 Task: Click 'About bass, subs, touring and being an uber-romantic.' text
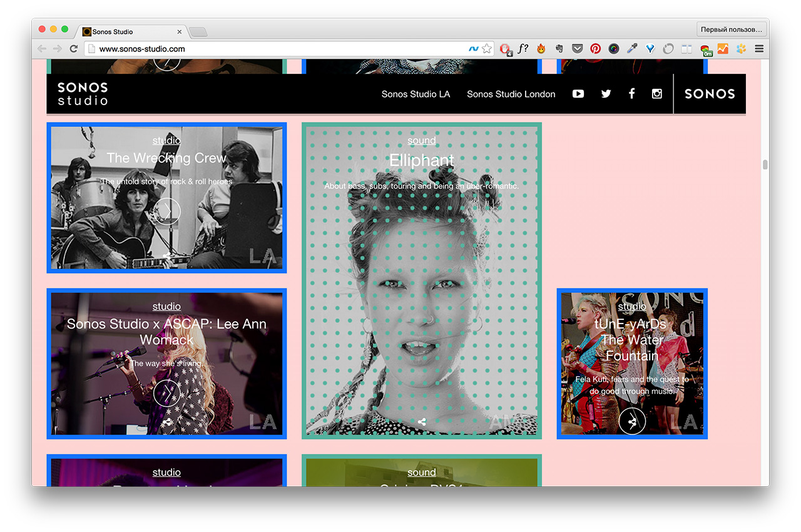coord(422,186)
